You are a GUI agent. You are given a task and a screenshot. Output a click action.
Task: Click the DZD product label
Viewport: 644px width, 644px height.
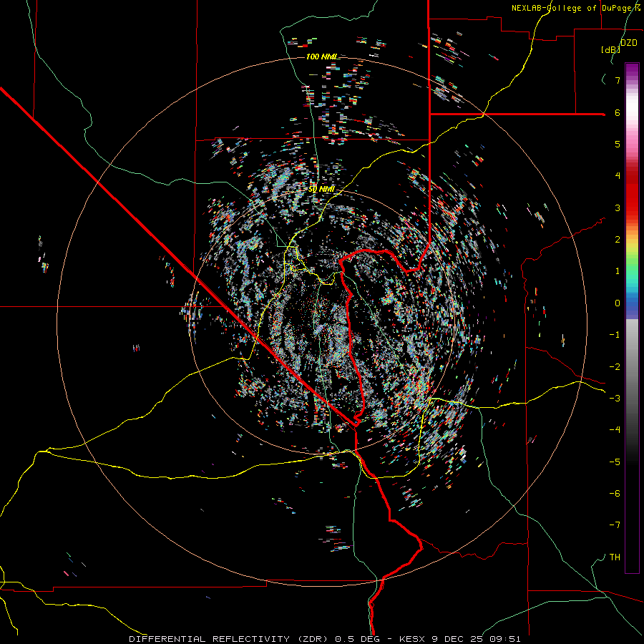628,43
